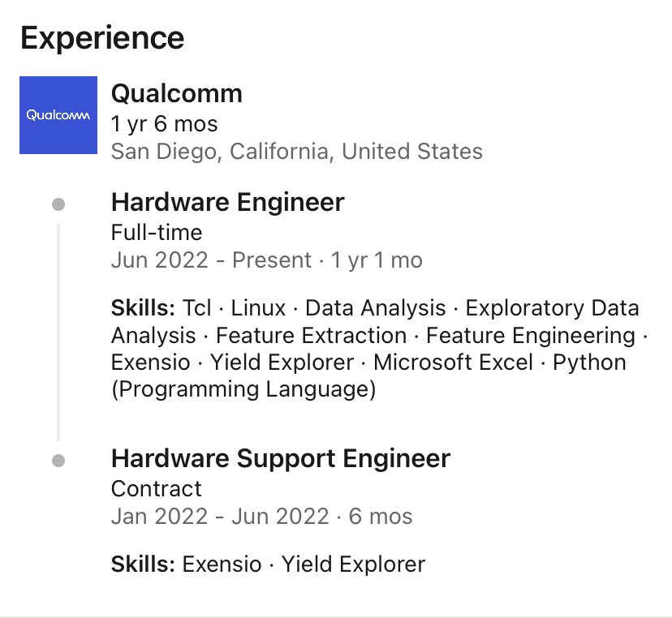Click the Microsoft Excel skill

pos(453,363)
